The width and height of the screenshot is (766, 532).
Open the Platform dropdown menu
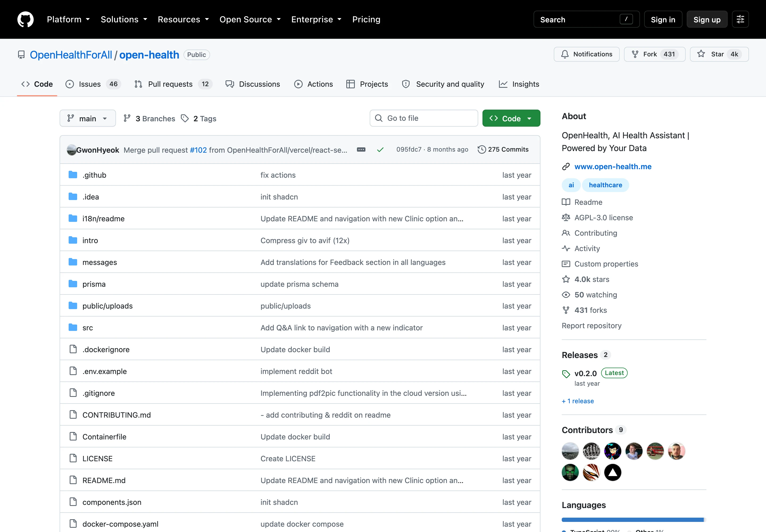coord(68,19)
